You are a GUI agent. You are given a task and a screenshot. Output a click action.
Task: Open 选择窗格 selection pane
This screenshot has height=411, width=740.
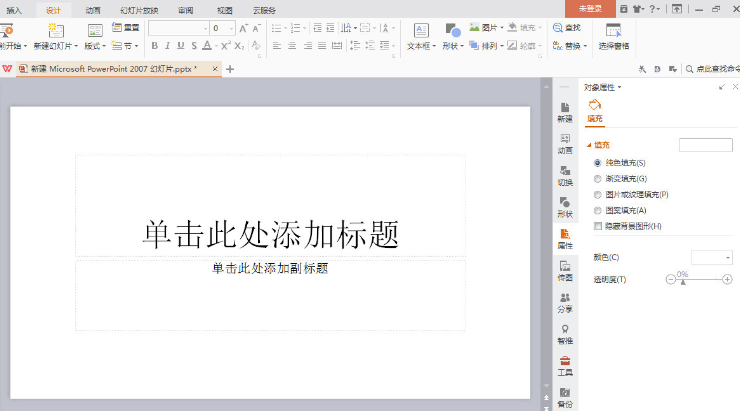(614, 36)
